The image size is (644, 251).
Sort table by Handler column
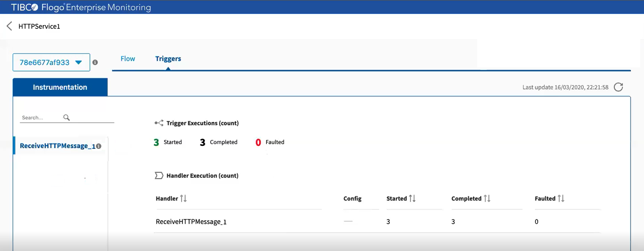point(183,198)
